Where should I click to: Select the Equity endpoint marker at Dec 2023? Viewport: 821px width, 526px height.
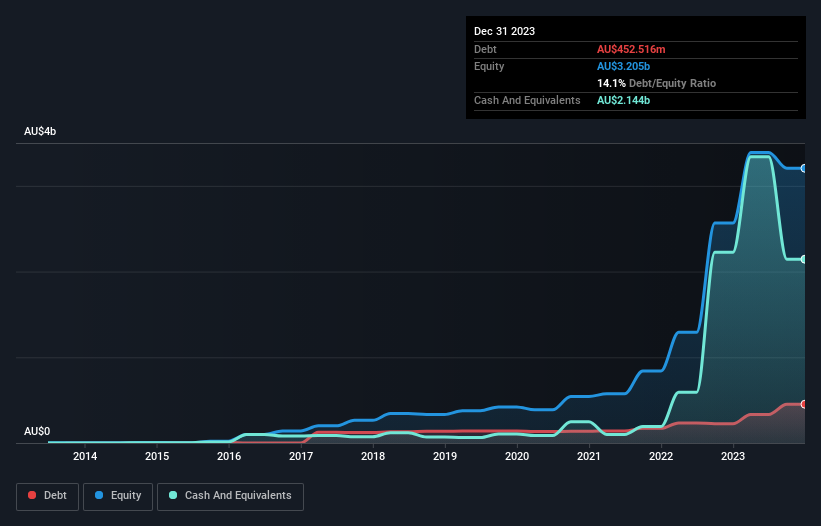tap(804, 169)
